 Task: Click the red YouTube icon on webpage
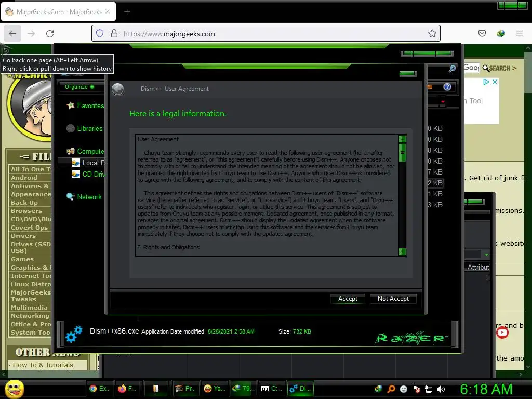502,332
